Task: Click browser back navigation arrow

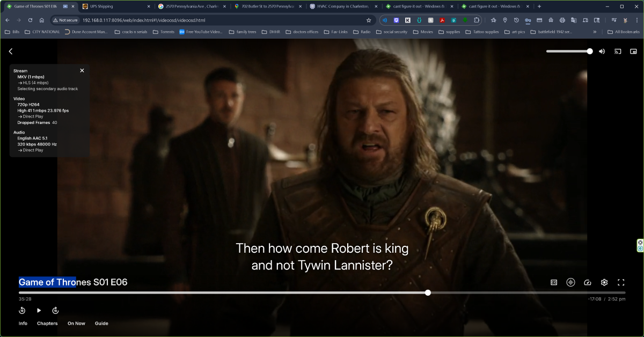Action: click(8, 20)
